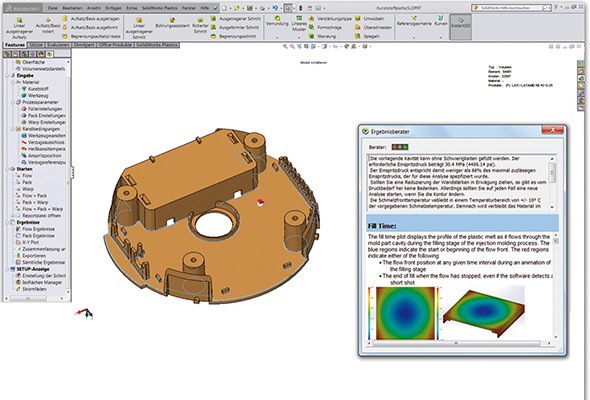Click the Undo arrow icon
Image resolution: width=590 pixels, height=400 pixels.
tap(275, 8)
